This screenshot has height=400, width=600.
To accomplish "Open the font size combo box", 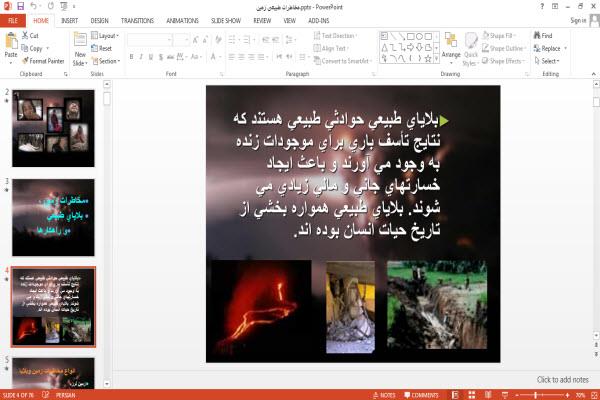I will 181,39.
